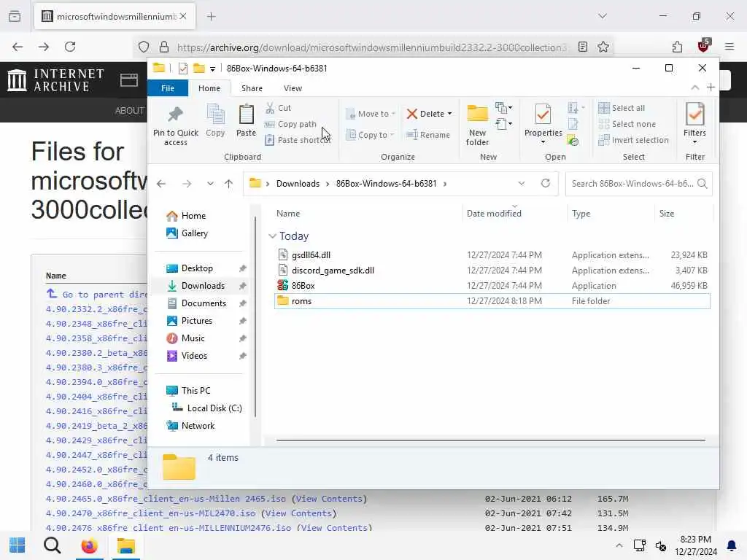
Task: Open the Copy to dropdown
Action: click(x=371, y=135)
